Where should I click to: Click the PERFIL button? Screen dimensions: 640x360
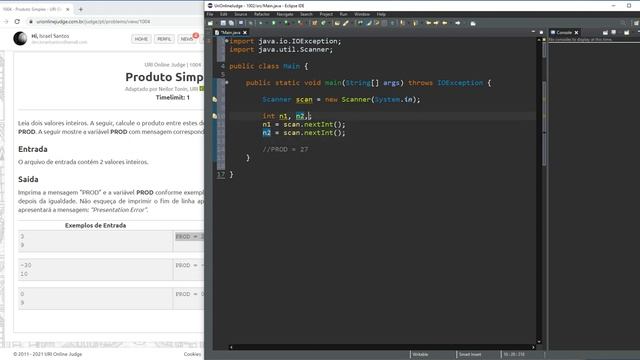point(164,39)
